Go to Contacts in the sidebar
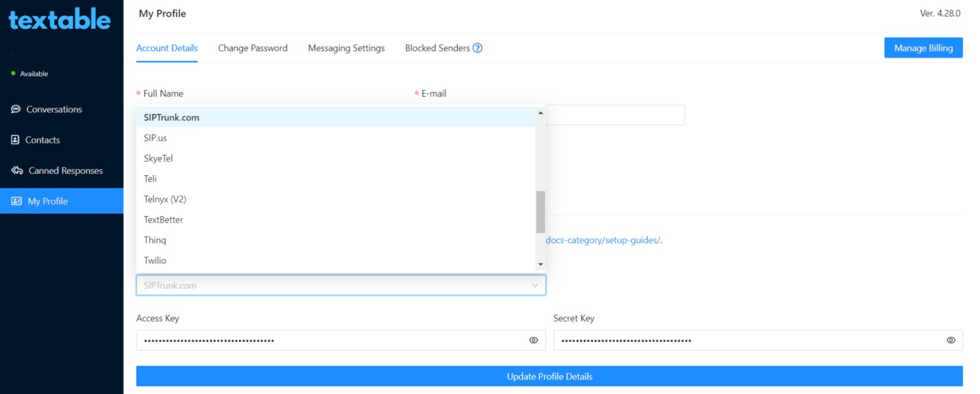This screenshot has height=394, width=980. pyautogui.click(x=62, y=139)
